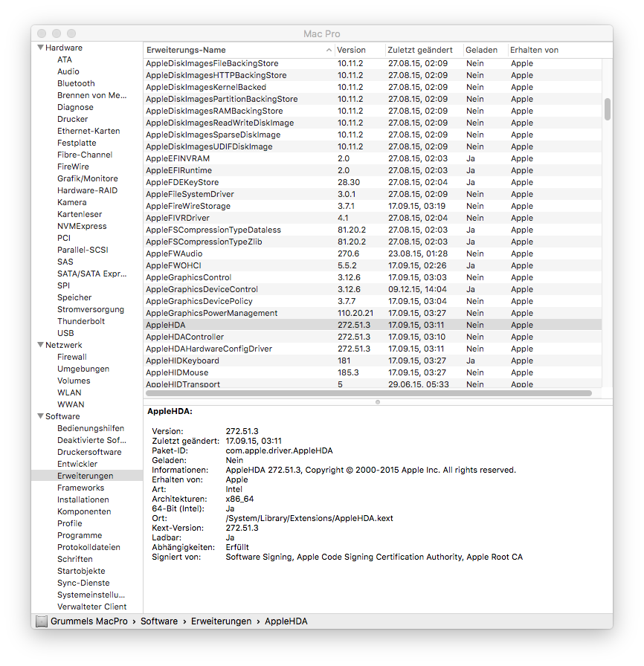The width and height of the screenshot is (644, 666).
Task: Open Programme in the sidebar
Action: [x=80, y=535]
